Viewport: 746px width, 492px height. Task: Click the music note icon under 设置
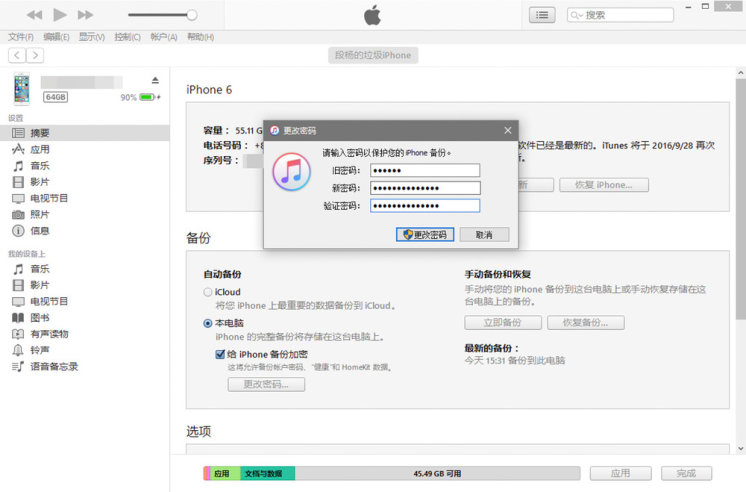pos(18,166)
